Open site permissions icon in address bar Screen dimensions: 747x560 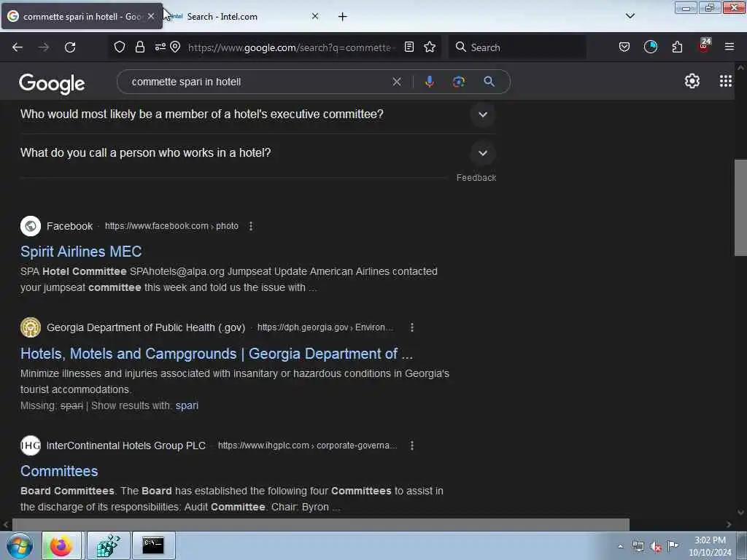click(x=160, y=47)
